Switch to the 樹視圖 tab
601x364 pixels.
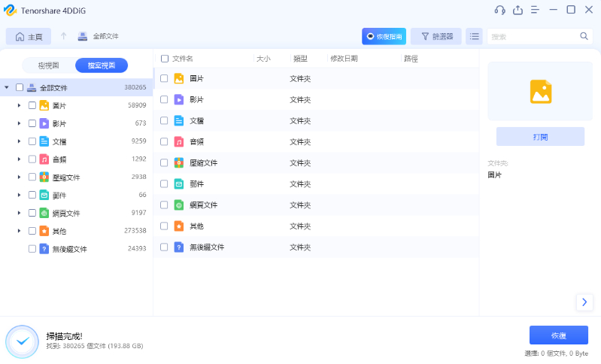[48, 65]
